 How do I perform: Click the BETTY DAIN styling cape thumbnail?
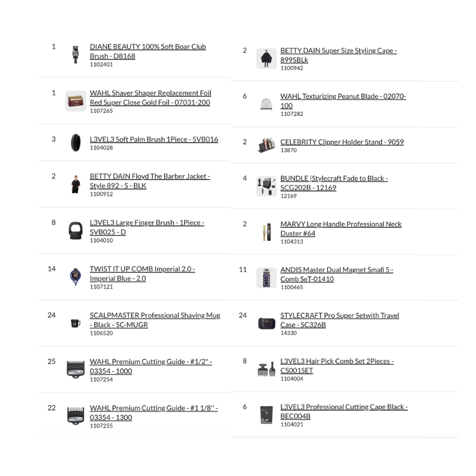point(266,59)
